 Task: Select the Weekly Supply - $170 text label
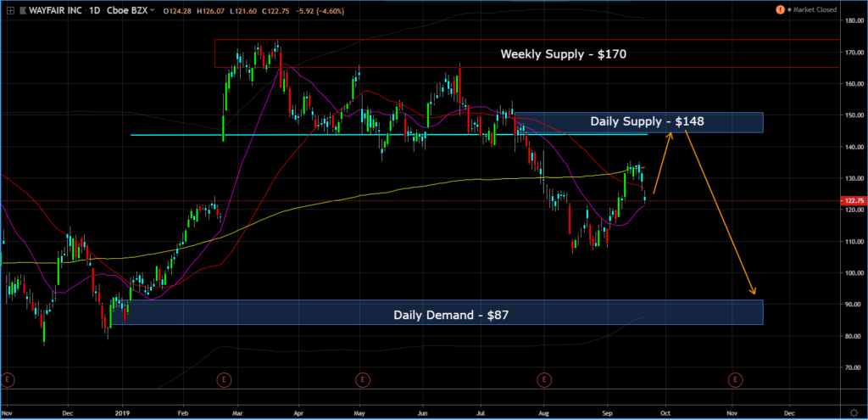pyautogui.click(x=564, y=54)
